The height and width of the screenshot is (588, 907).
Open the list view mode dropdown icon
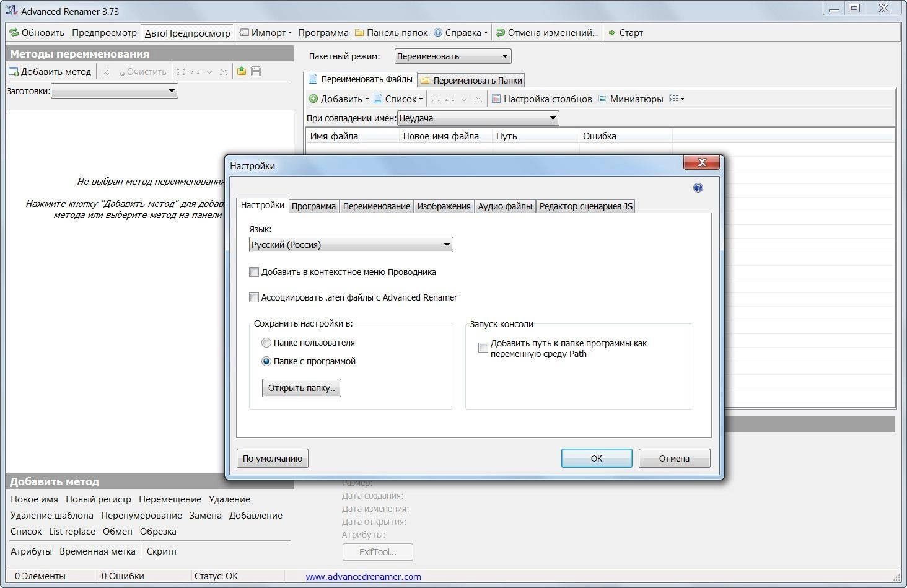tap(677, 99)
